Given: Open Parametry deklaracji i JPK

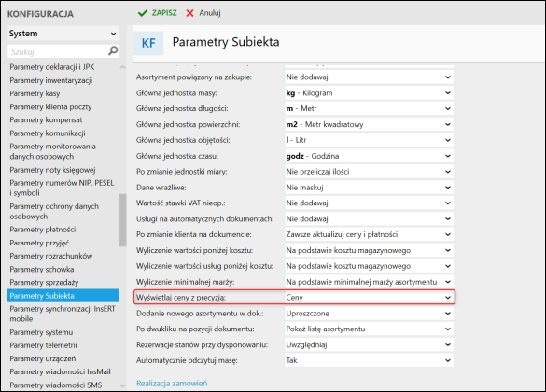Looking at the screenshot, I should point(52,67).
